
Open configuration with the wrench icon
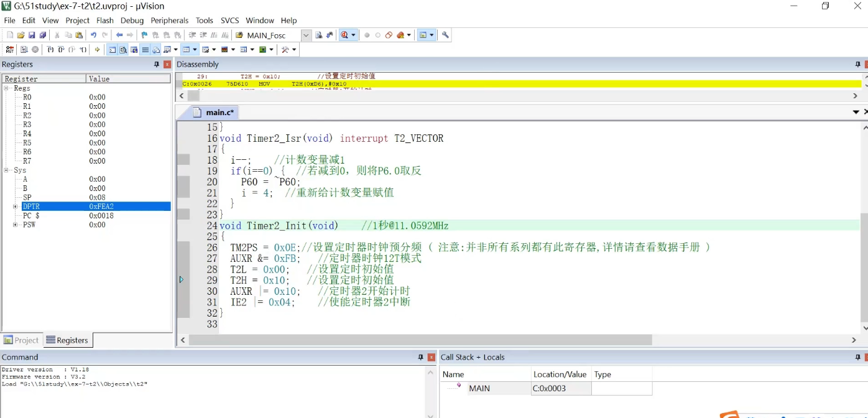tap(445, 35)
